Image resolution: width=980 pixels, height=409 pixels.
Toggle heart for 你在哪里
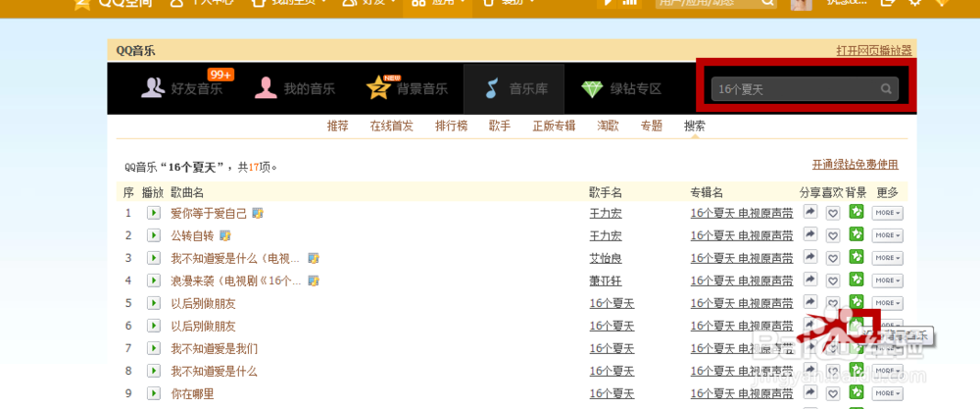pyautogui.click(x=832, y=394)
